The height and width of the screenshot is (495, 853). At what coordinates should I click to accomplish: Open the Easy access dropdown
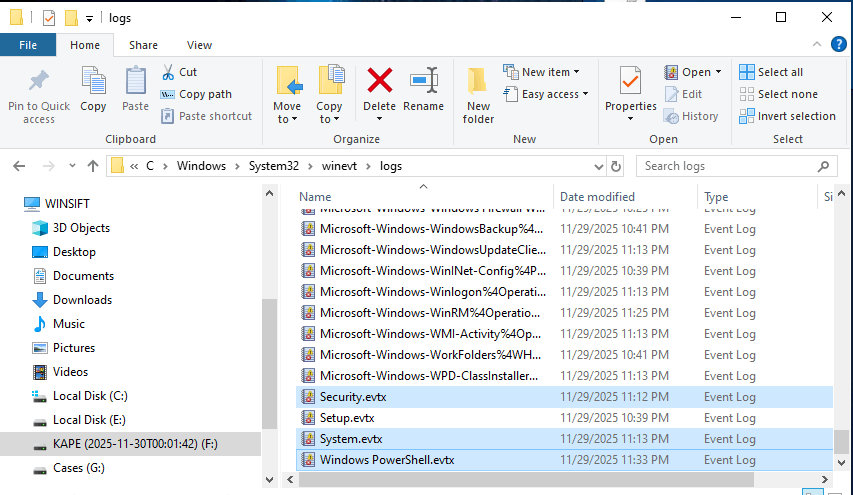585,94
